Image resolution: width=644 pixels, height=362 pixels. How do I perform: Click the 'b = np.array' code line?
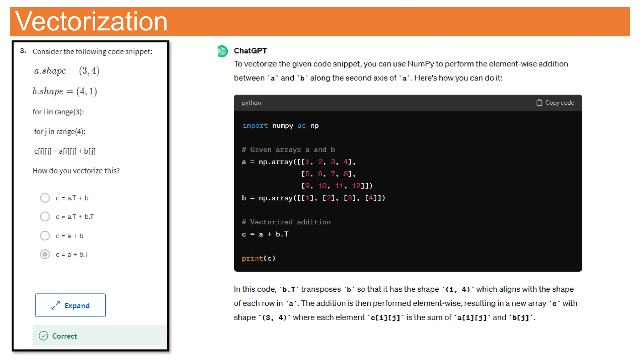[x=314, y=198]
